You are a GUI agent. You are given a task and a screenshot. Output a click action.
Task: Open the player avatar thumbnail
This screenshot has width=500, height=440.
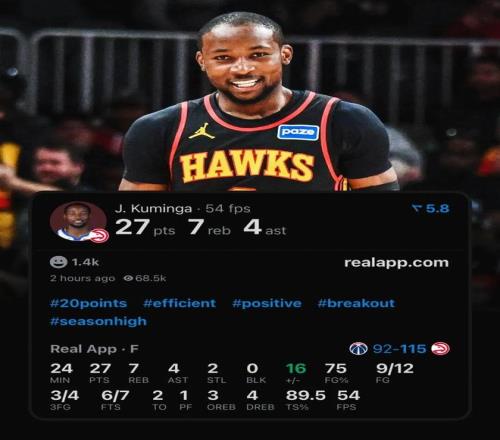pyautogui.click(x=78, y=221)
